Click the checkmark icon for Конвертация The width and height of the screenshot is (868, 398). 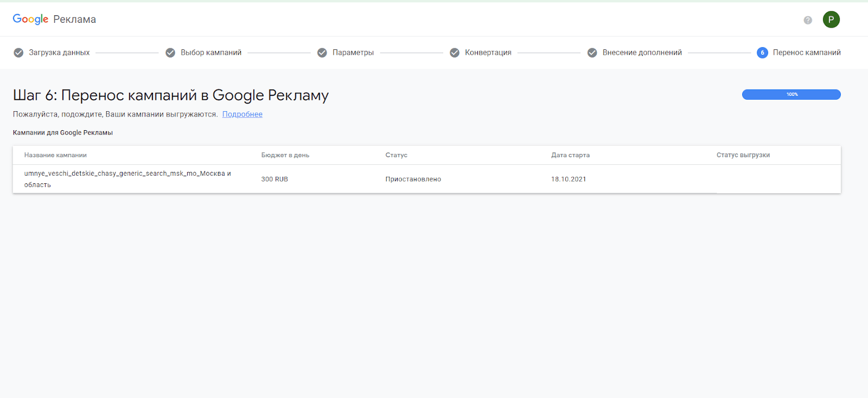tap(455, 53)
